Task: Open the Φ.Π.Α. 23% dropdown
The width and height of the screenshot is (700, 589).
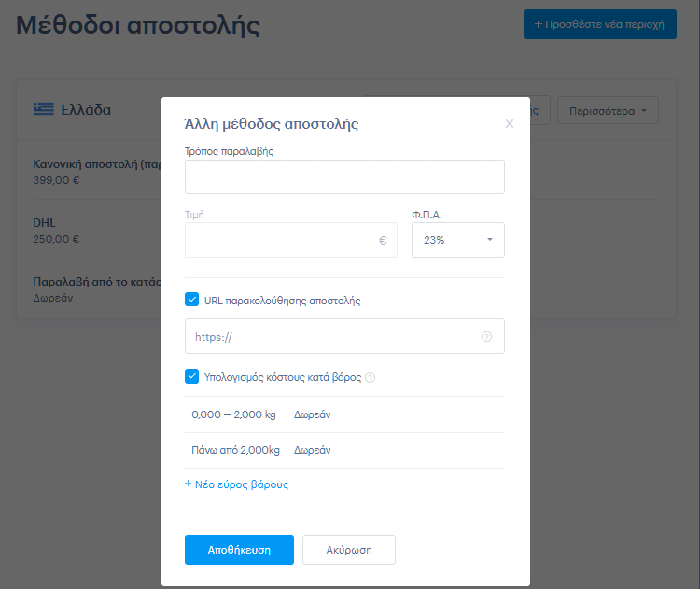Action: [458, 240]
